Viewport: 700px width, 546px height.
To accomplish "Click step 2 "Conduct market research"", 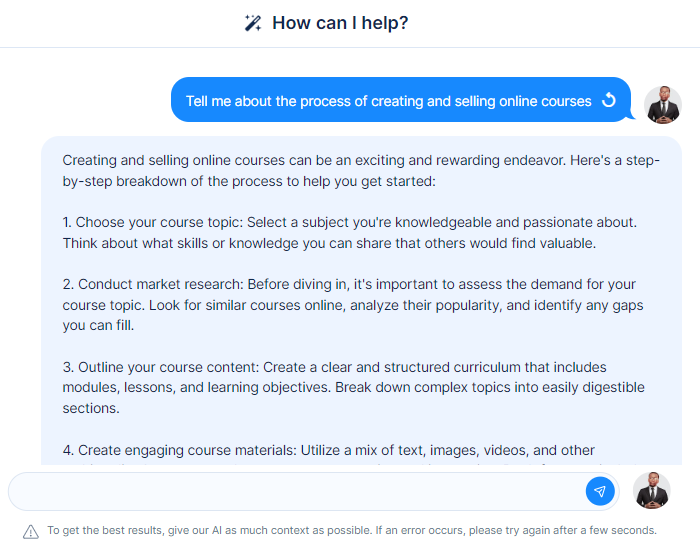I will [x=353, y=304].
